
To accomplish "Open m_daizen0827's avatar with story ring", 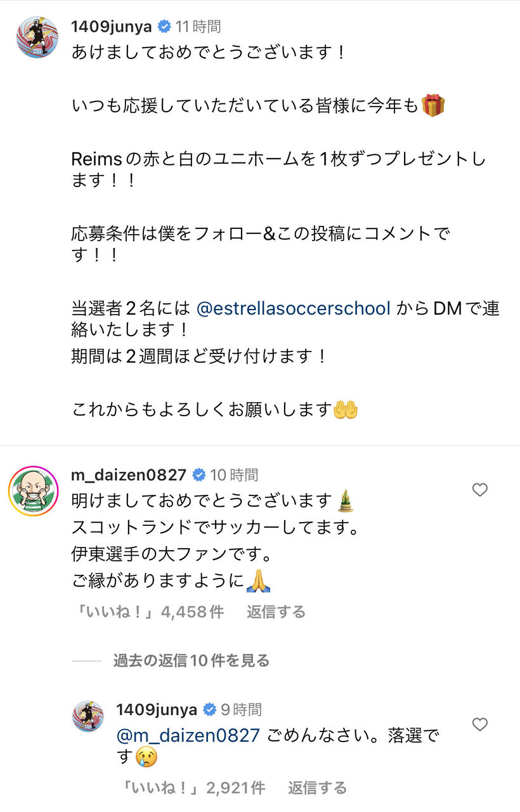I will point(33,491).
